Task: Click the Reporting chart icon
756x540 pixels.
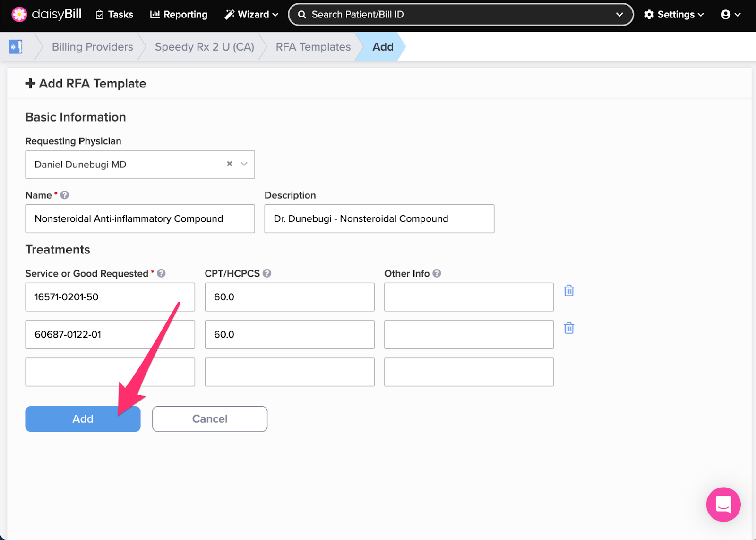Action: coord(155,15)
